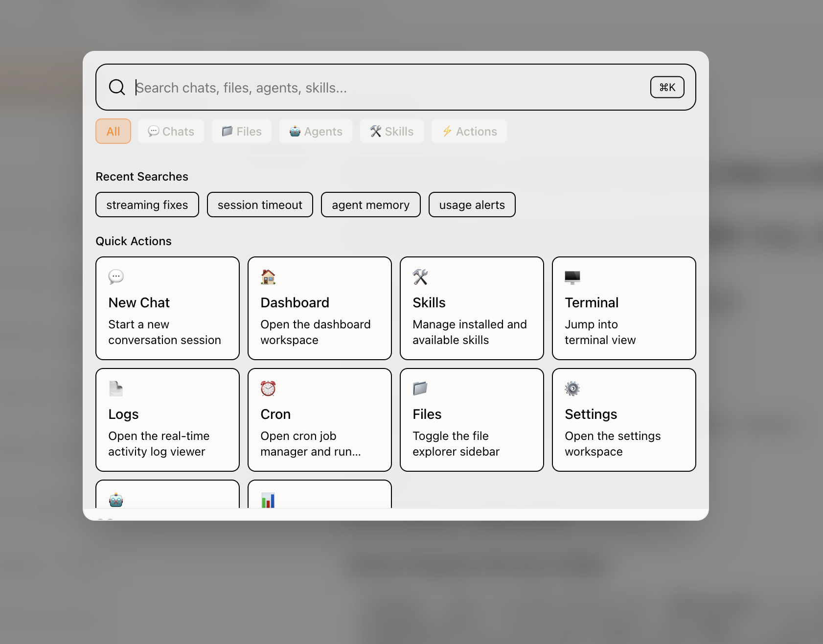Click the "Quick Actions" heading text

134,241
